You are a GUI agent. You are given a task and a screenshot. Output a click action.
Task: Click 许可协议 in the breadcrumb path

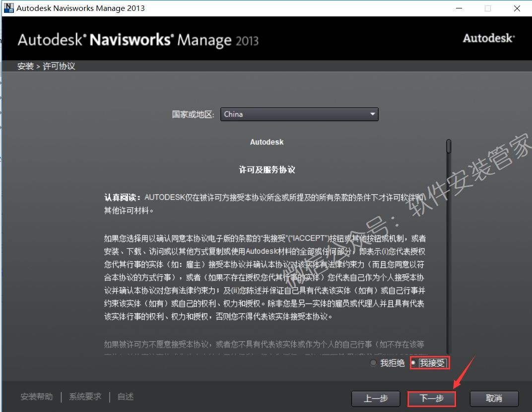[59, 66]
